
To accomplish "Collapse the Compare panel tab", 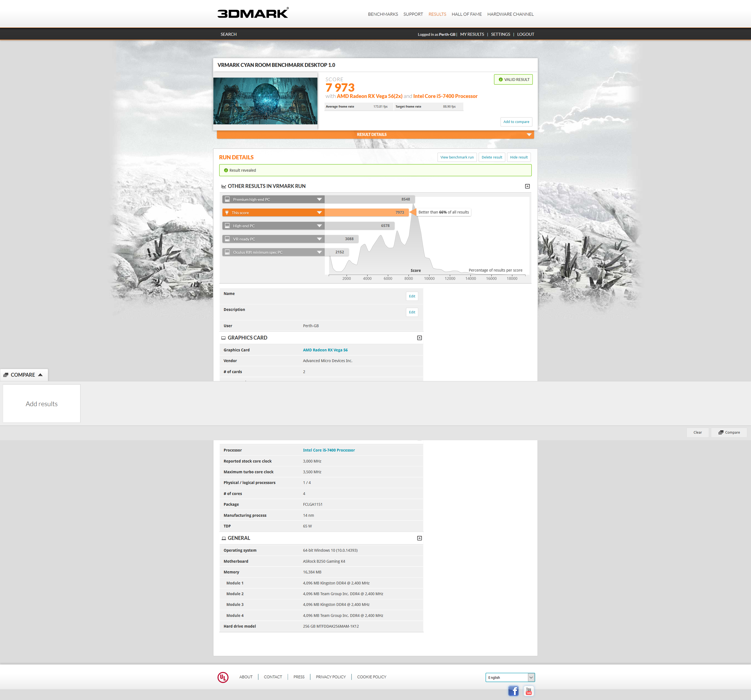I will pos(24,374).
